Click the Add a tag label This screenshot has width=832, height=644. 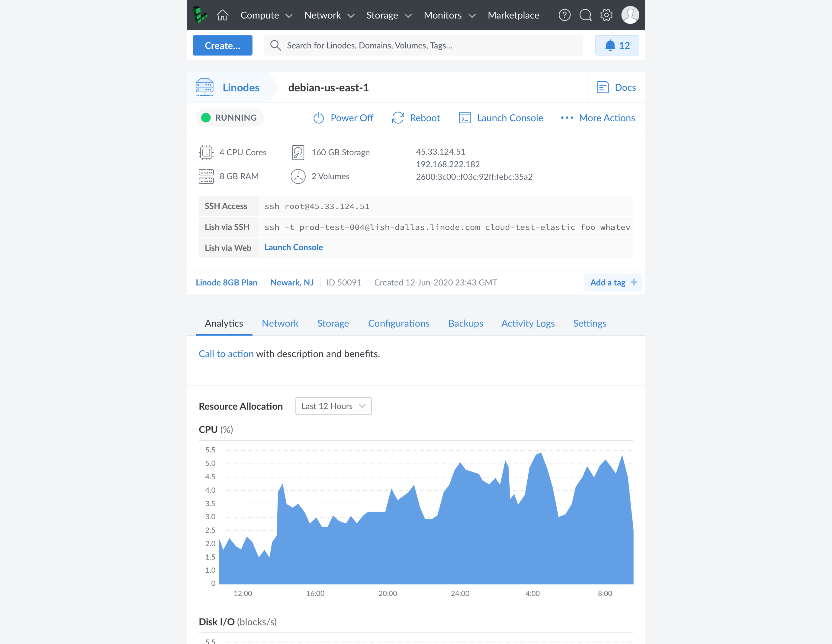(x=608, y=282)
